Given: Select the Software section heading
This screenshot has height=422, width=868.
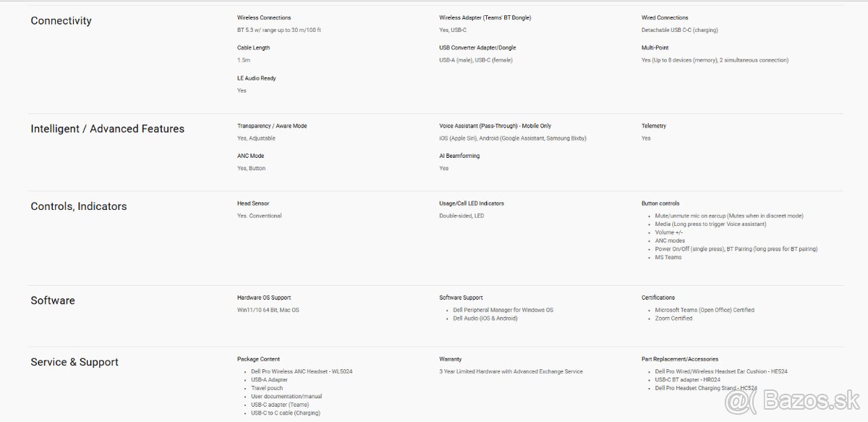Looking at the screenshot, I should (x=52, y=300).
